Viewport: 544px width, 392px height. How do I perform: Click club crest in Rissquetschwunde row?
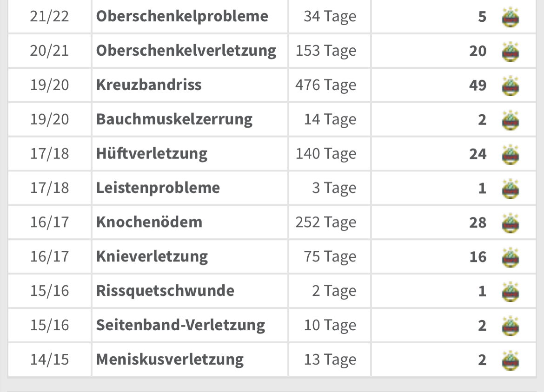click(x=511, y=291)
